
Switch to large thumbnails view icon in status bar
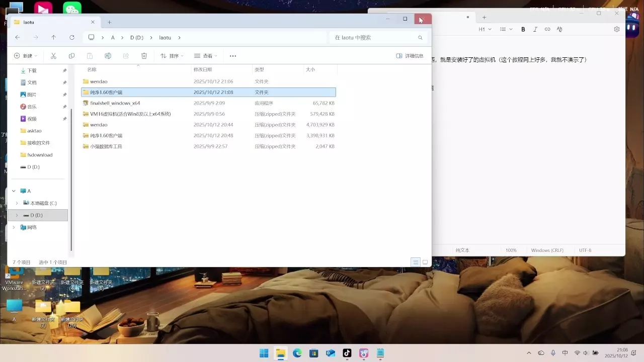425,262
